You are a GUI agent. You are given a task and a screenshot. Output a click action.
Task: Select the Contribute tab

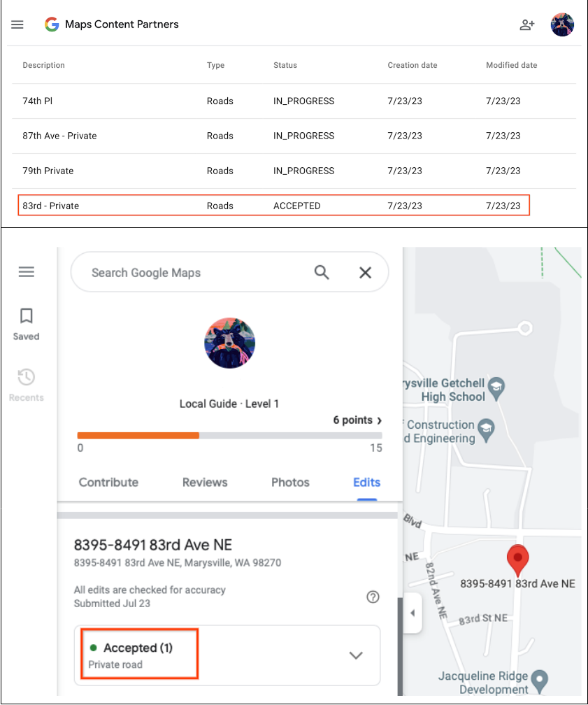coord(108,482)
